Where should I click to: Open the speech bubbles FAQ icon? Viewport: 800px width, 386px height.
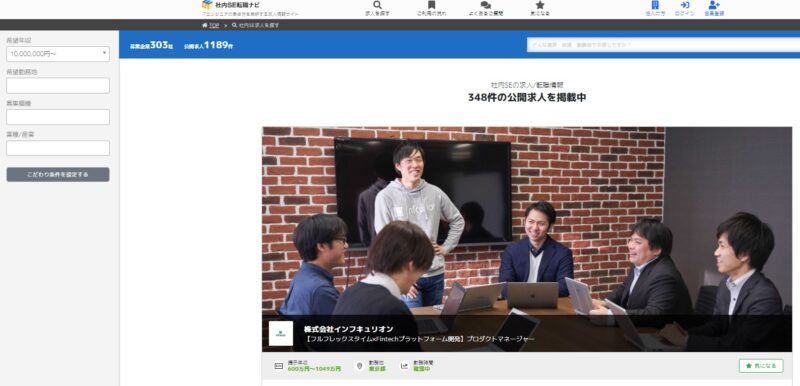(x=486, y=5)
